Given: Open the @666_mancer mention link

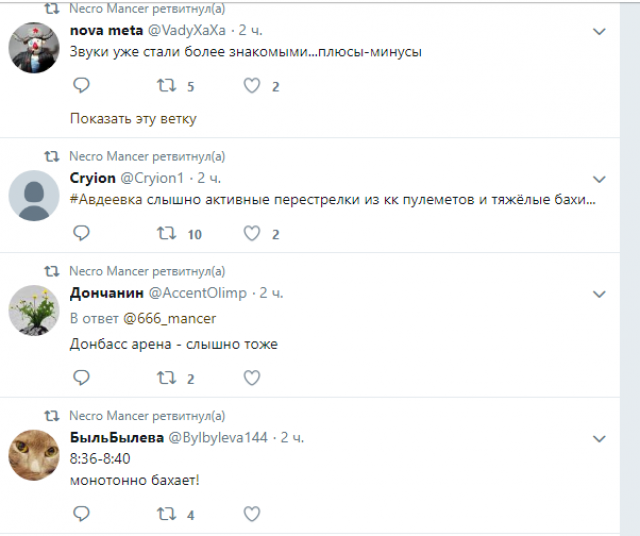Looking at the screenshot, I should pos(169,318).
